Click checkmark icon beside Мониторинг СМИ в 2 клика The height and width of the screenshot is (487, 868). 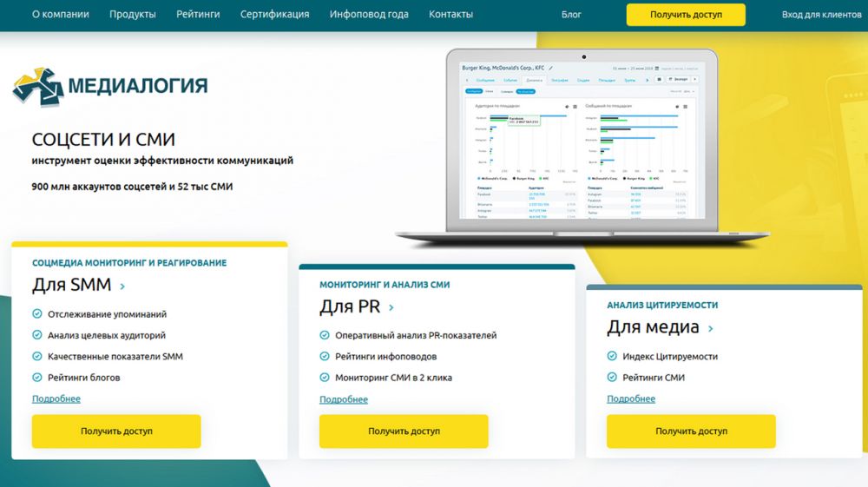[x=325, y=378]
